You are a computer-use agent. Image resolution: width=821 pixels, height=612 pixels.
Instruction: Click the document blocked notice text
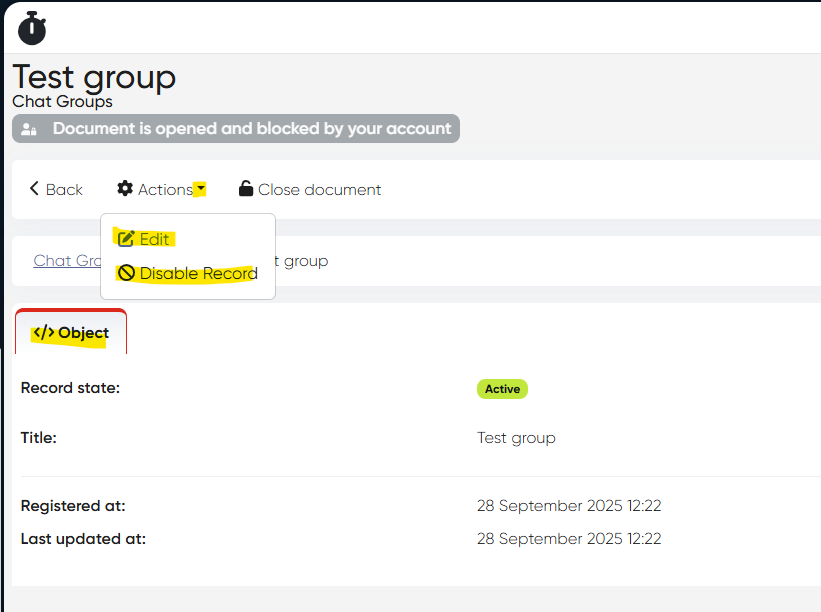252,129
